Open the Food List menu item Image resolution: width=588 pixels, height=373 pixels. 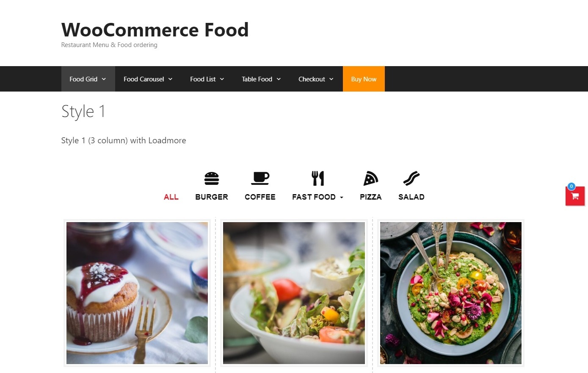coord(207,79)
